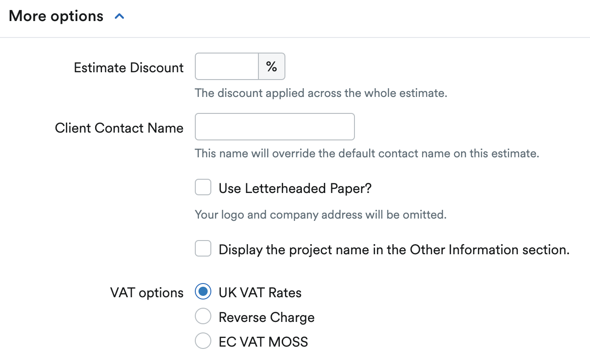
Task: Focus the Estimate Discount input field
Action: [227, 67]
